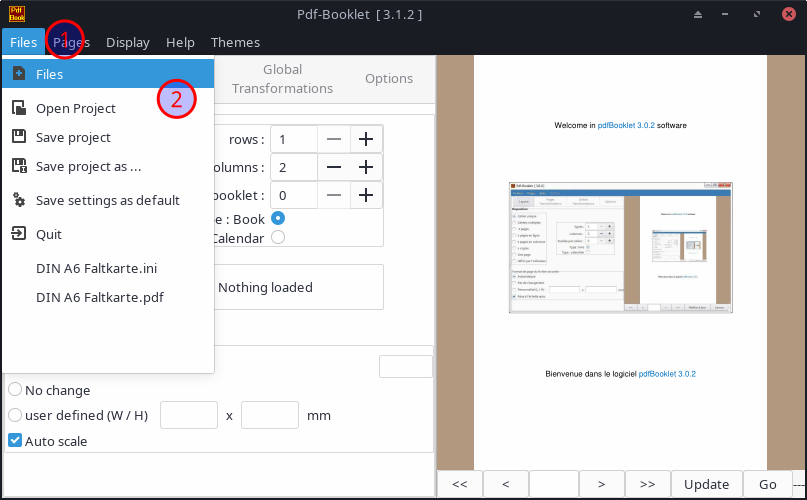The width and height of the screenshot is (807, 500).
Task: Open recent file DIN A6 Faltkarte.pdf
Action: (99, 297)
